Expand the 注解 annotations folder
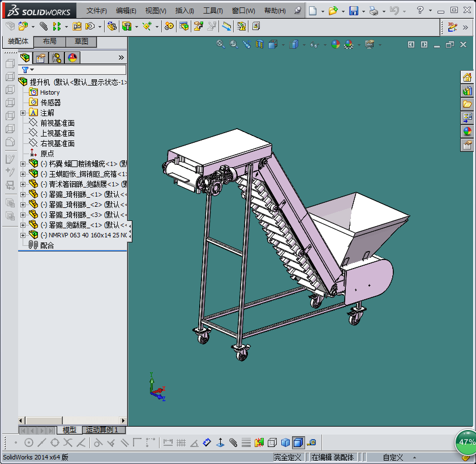 (x=23, y=113)
